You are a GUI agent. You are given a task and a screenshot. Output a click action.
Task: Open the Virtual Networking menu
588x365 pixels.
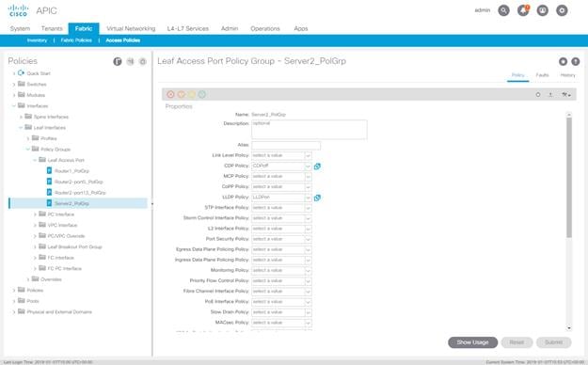131,28
